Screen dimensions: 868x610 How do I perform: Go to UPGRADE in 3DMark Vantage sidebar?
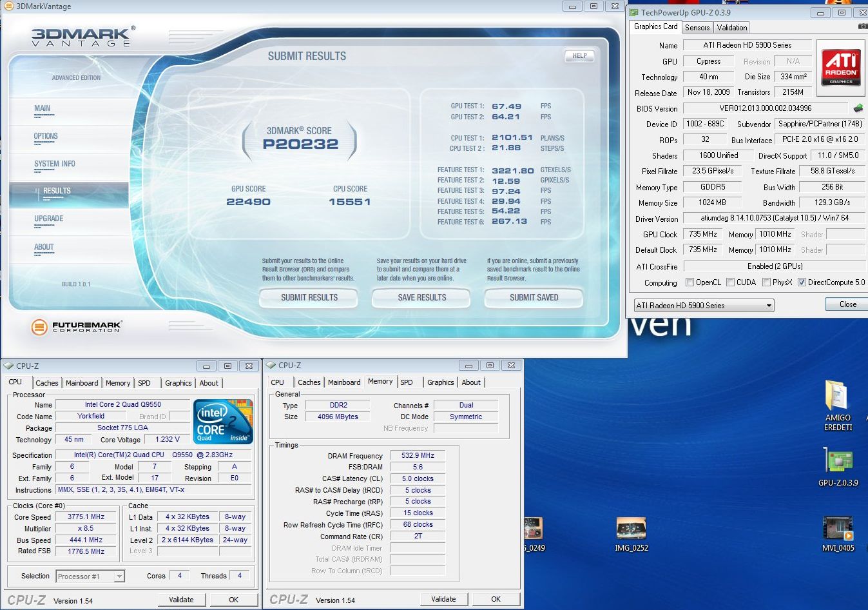49,219
